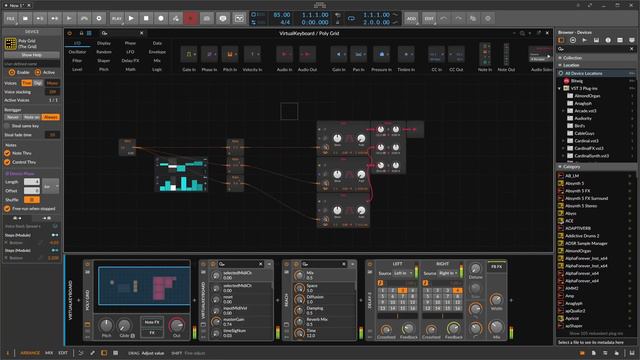Click the Audio Out module icon

[307, 54]
